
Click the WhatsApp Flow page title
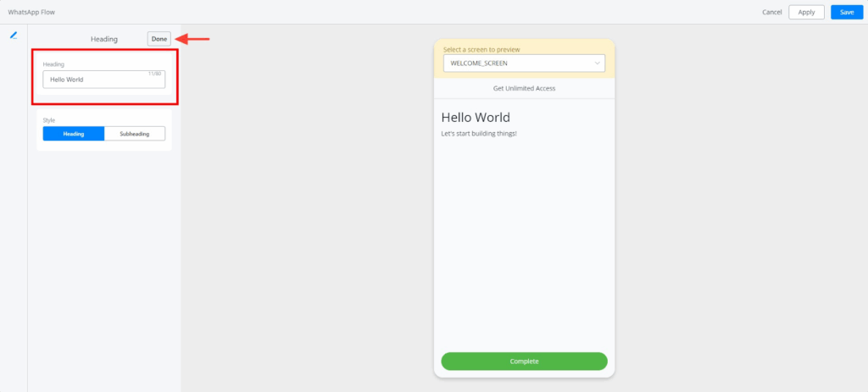coord(31,12)
